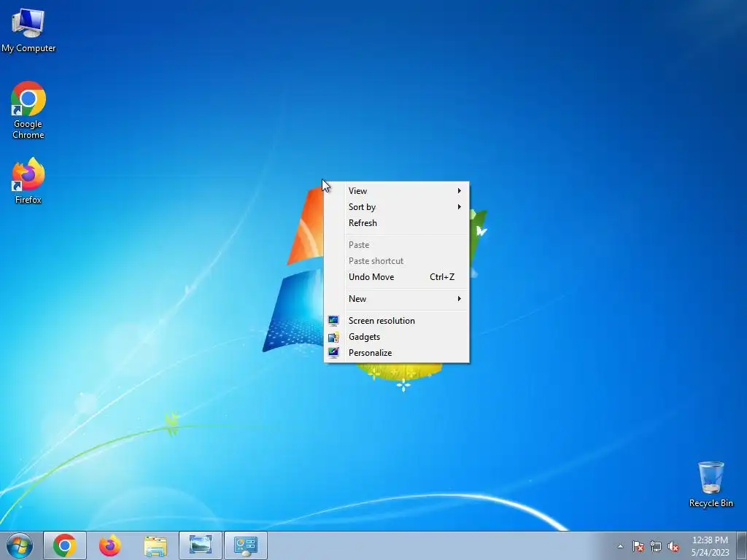This screenshot has height=560, width=747.
Task: Open Screen resolution from context menu
Action: [396, 321]
